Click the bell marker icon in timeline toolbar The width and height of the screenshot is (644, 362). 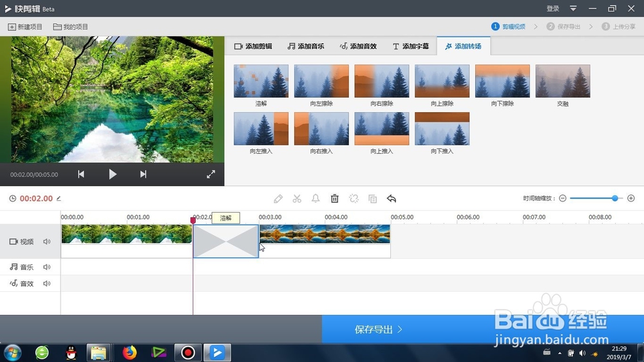[316, 199]
